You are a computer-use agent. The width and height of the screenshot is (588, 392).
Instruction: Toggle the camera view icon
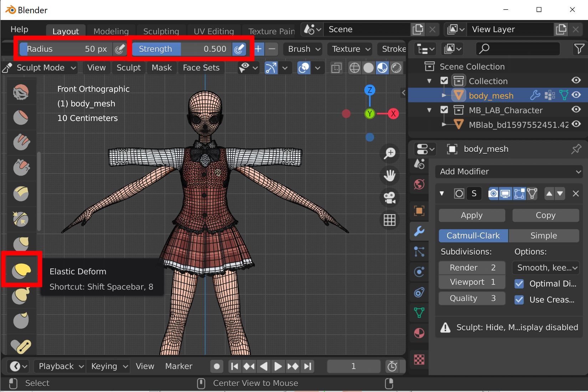click(389, 198)
